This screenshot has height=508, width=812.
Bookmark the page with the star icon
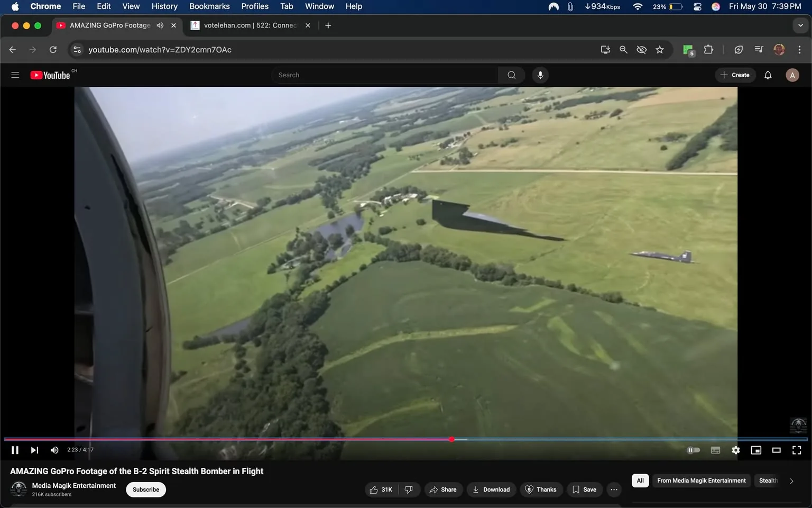659,49
